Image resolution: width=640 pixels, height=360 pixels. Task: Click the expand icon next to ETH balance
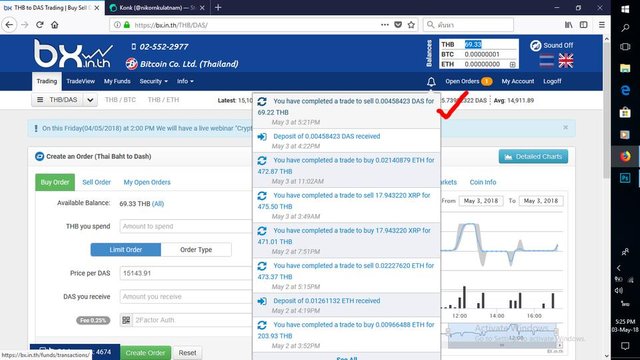513,64
